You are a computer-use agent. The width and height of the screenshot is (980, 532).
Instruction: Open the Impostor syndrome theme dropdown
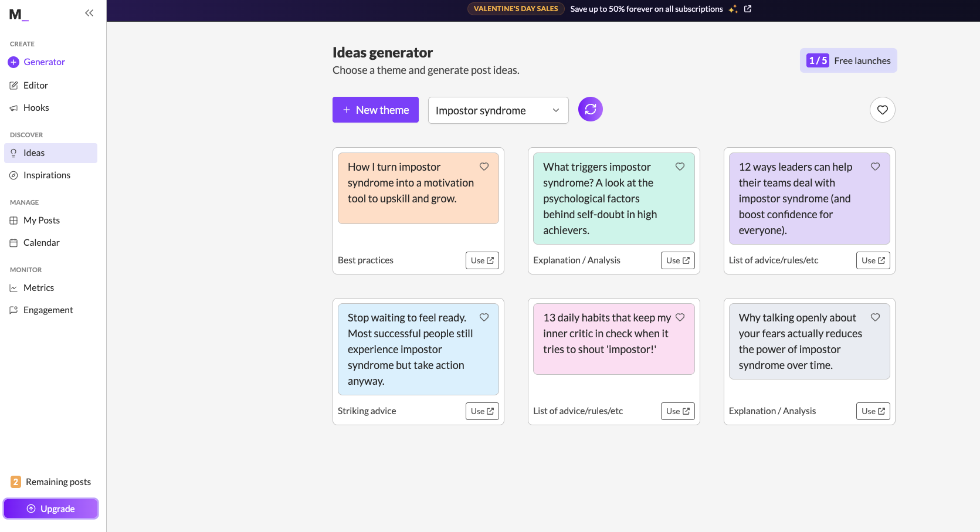497,110
